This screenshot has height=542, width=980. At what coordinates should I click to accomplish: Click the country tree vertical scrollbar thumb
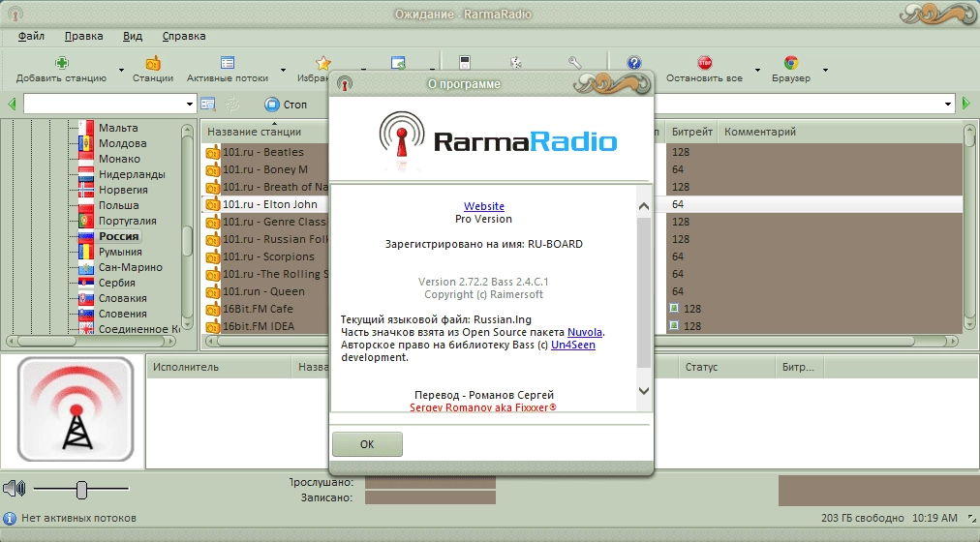187,240
